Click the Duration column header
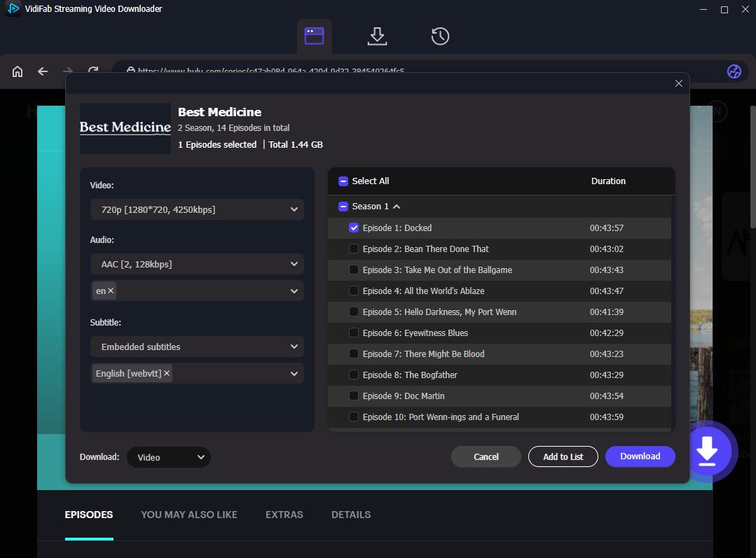Image resolution: width=756 pixels, height=558 pixels. (608, 181)
